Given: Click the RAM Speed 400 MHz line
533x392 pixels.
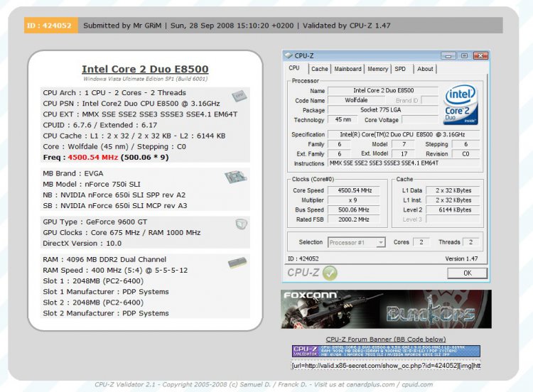Looking at the screenshot, I should [115, 271].
